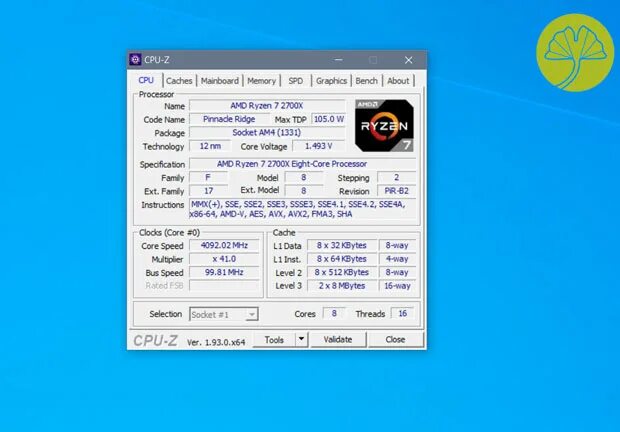The height and width of the screenshot is (432, 620).
Task: Switch to the Caches tab
Action: (x=179, y=81)
